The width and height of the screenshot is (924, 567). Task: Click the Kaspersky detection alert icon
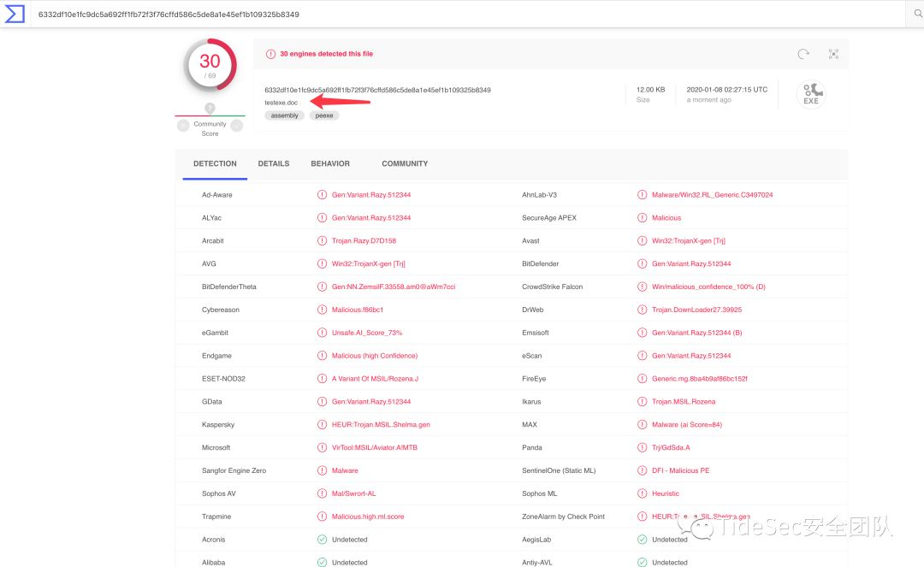[322, 424]
